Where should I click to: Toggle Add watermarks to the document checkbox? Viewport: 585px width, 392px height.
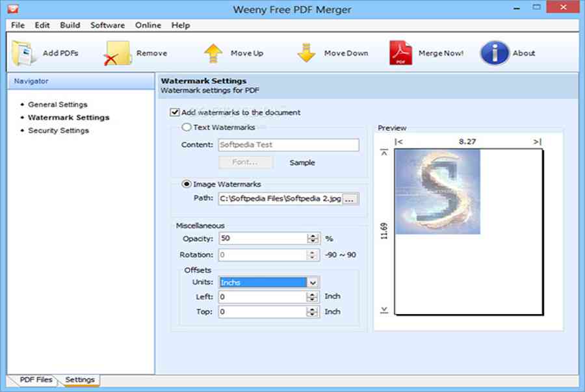click(174, 112)
